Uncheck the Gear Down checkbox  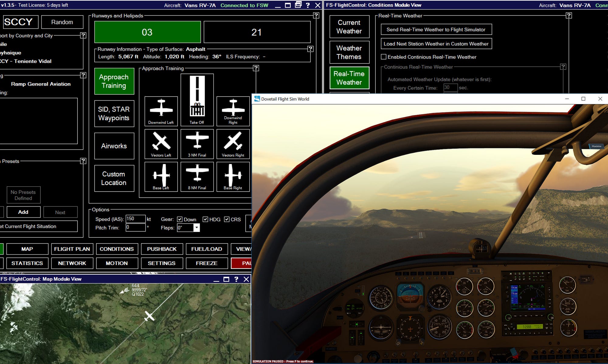coord(180,219)
